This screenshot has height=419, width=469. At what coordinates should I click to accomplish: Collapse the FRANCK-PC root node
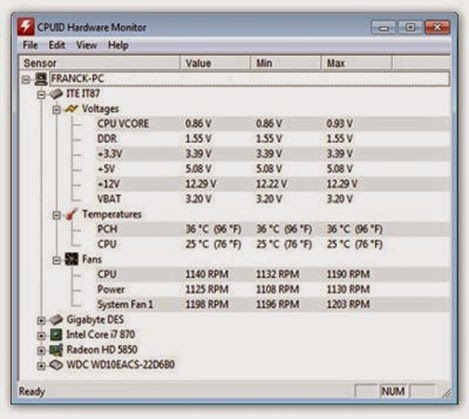(26, 80)
